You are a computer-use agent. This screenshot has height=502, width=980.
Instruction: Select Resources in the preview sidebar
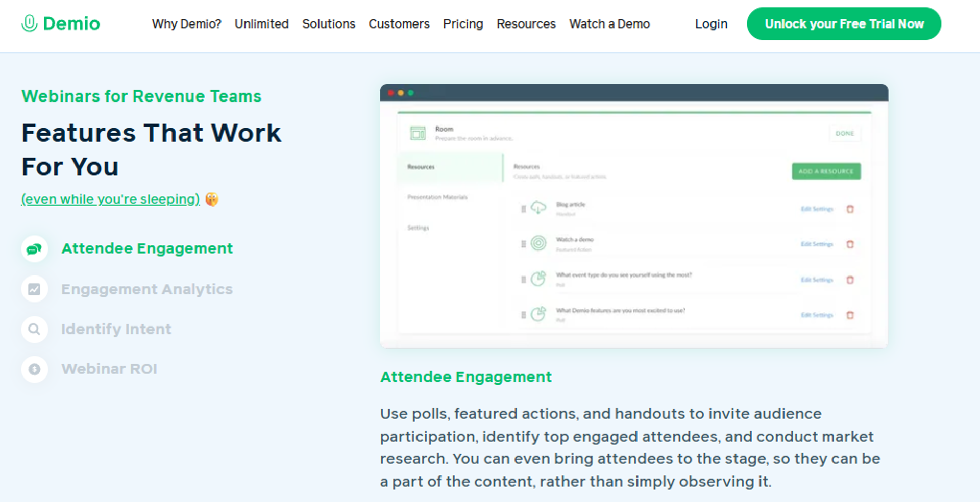click(449, 167)
